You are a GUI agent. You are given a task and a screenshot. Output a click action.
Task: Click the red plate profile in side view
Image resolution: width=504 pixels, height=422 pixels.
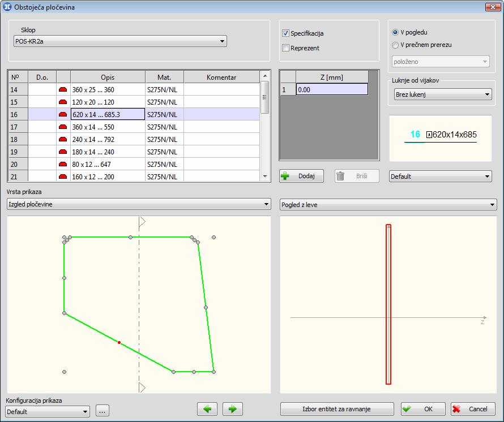tap(388, 304)
